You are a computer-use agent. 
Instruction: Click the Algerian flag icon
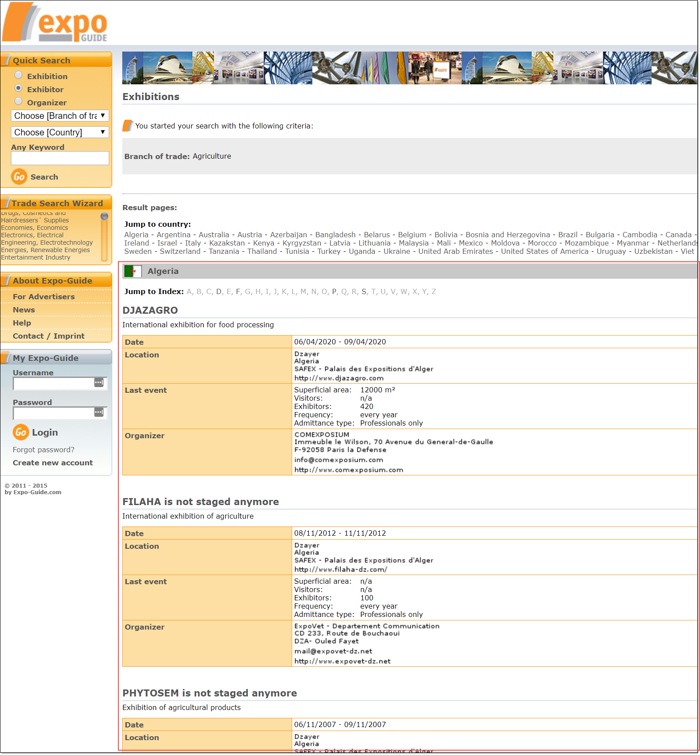point(132,271)
